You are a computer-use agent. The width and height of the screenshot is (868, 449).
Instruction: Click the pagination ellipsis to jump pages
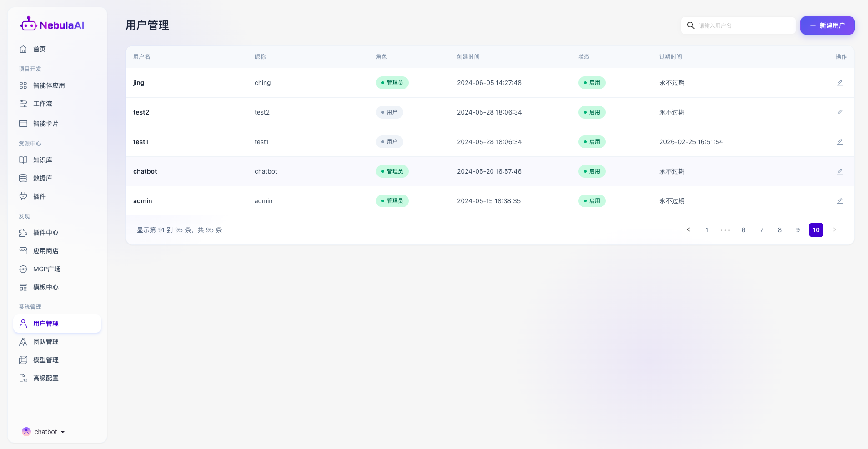click(725, 230)
